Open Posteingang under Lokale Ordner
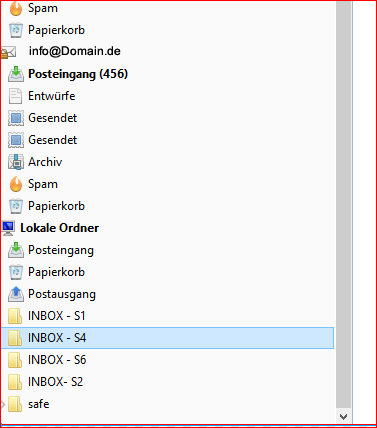Viewport: 377px width, 428px height. [61, 250]
